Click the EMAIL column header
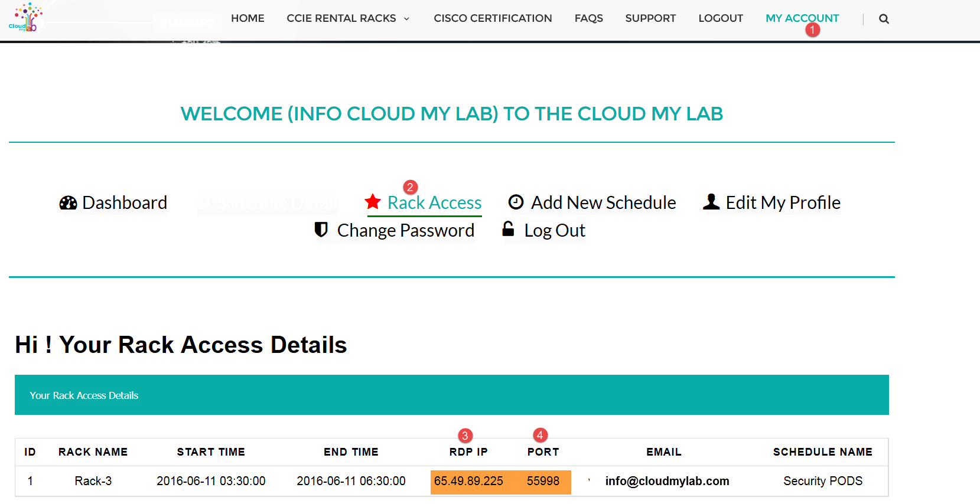The height and width of the screenshot is (504, 980). (x=664, y=452)
